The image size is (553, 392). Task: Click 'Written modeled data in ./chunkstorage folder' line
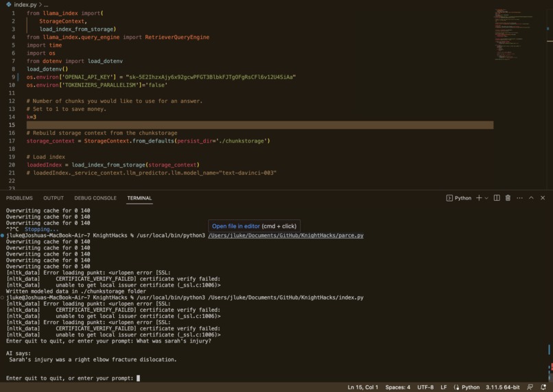tap(76, 291)
